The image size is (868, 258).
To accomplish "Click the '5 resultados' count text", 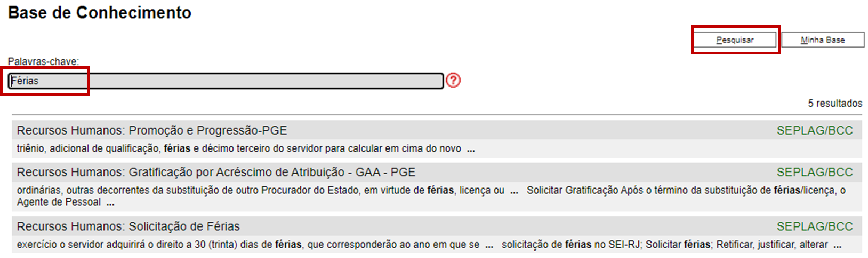I will [x=835, y=104].
